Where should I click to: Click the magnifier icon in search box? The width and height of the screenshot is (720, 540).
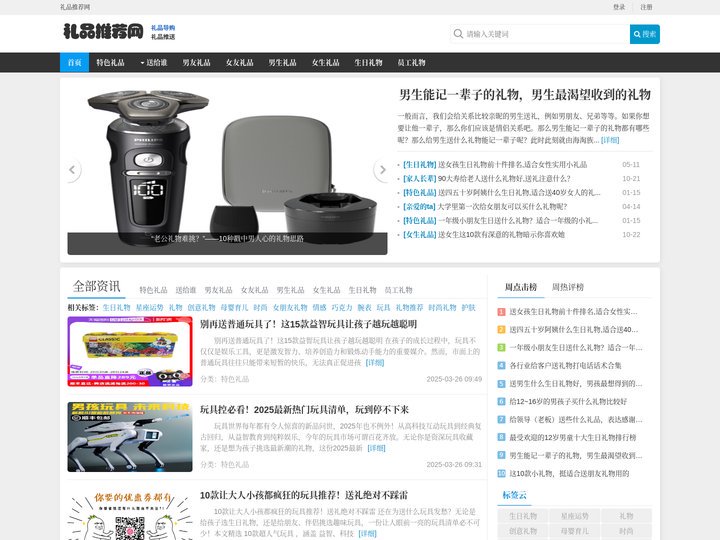pyautogui.click(x=458, y=34)
